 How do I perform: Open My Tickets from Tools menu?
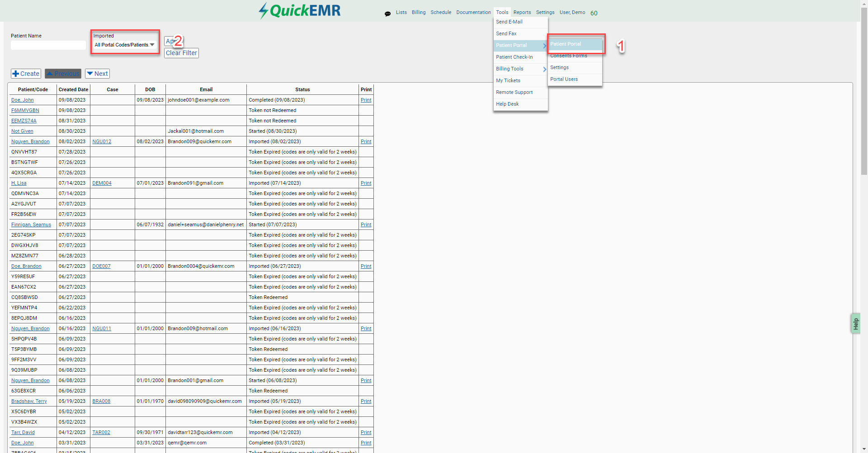521,80
